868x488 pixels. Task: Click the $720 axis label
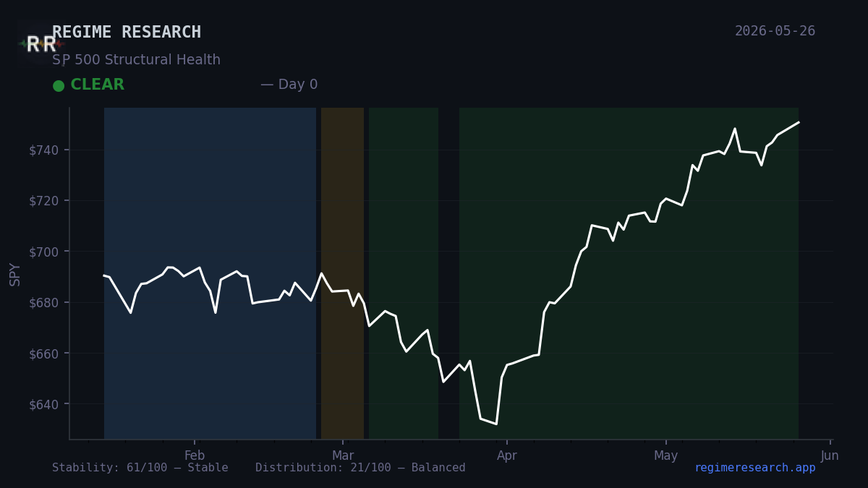click(x=44, y=200)
